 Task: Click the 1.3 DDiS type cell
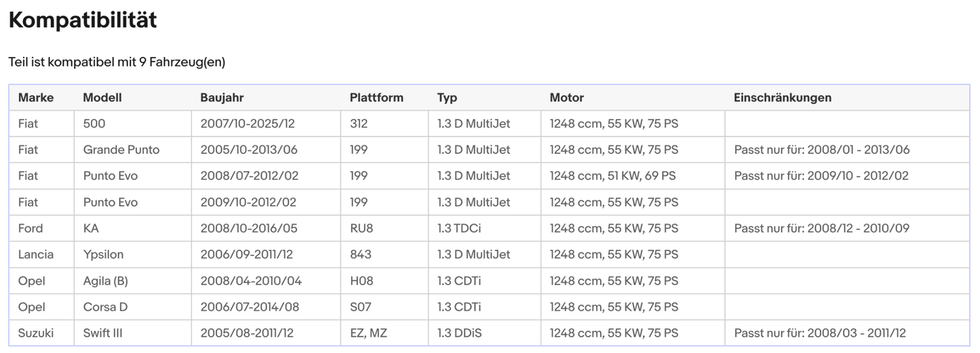459,333
